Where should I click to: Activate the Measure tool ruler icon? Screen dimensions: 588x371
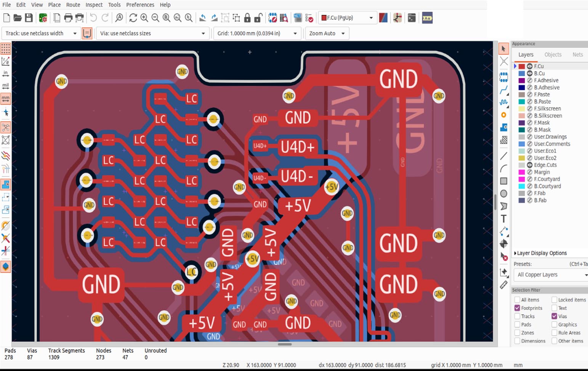(x=504, y=285)
